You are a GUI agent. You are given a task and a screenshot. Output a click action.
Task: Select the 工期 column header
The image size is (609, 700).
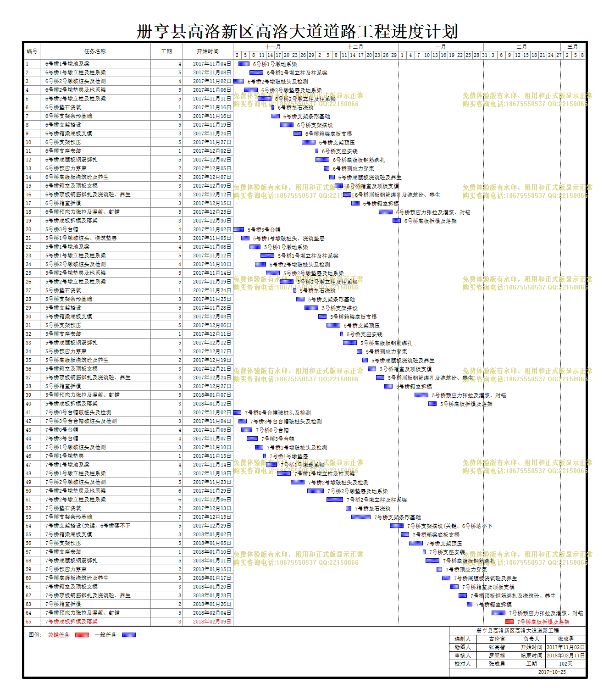click(x=166, y=51)
